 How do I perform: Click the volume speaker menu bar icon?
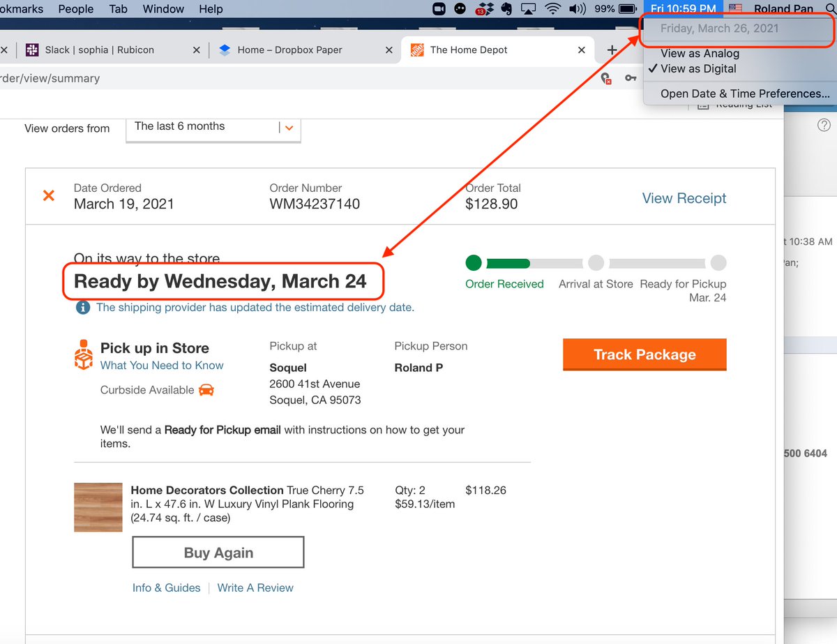pyautogui.click(x=578, y=9)
